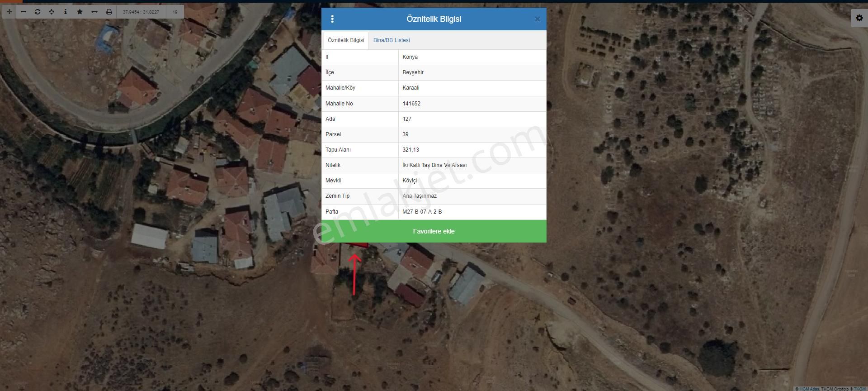
Task: Click the Mahalle No value 141652
Action: [411, 104]
